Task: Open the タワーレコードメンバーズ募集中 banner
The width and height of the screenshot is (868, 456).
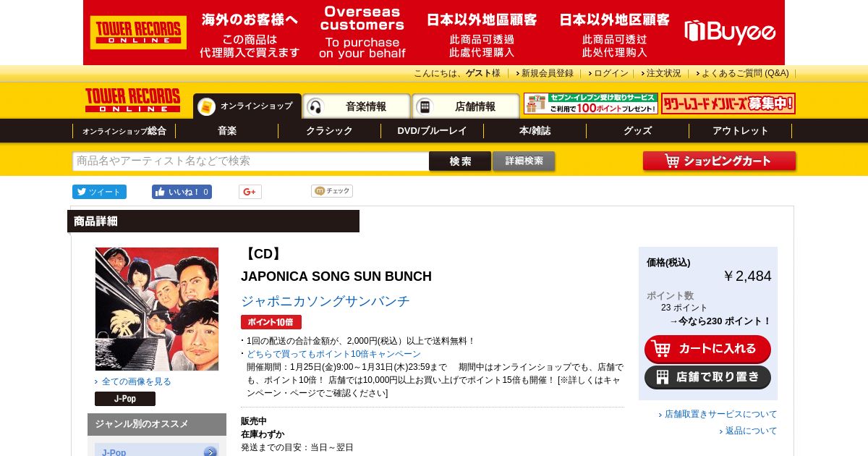Action: coord(728,104)
